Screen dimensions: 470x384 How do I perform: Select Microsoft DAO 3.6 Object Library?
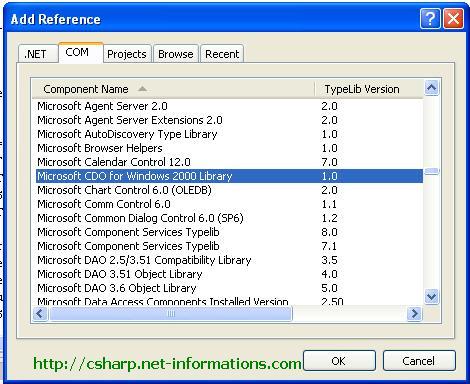pyautogui.click(x=229, y=288)
